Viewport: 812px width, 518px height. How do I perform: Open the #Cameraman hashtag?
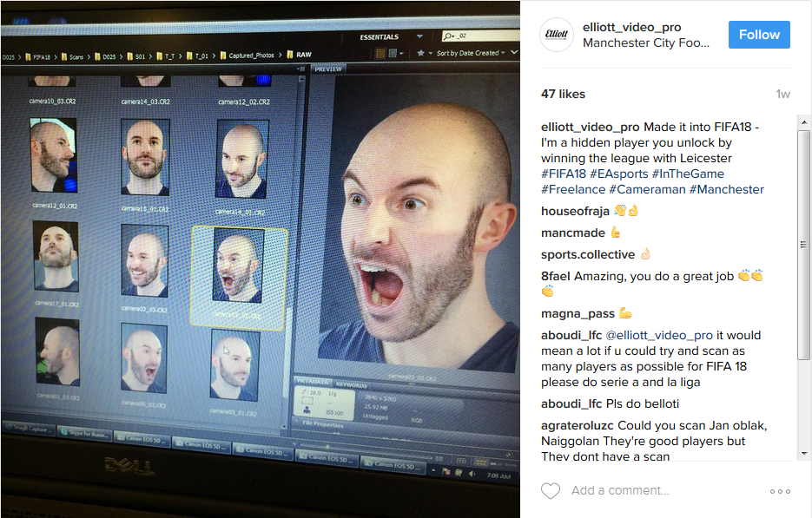(x=647, y=189)
